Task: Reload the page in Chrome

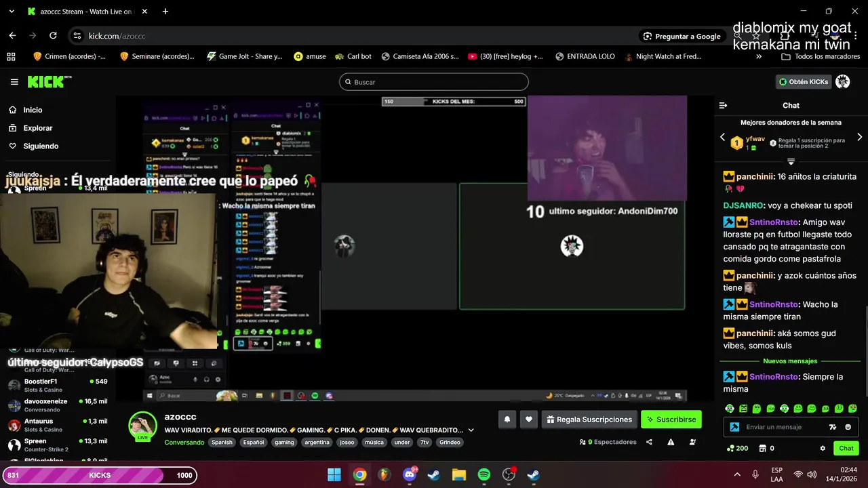Action: pyautogui.click(x=54, y=36)
